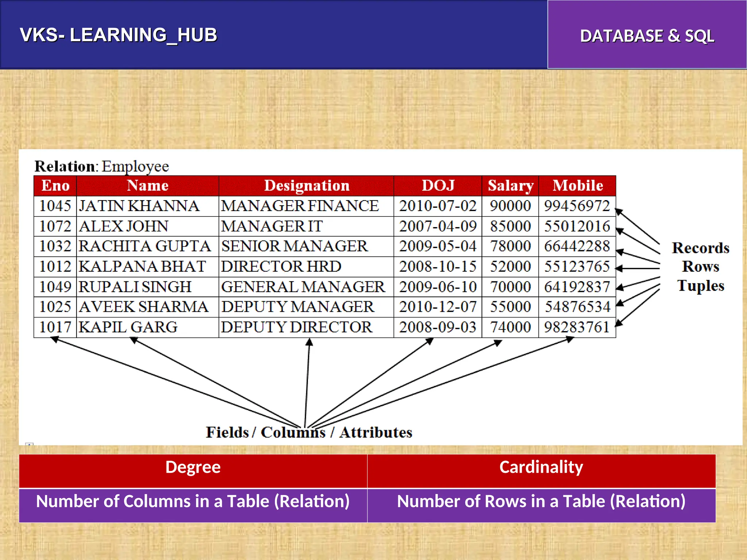Select the JATIN KHANNA name cell

(x=148, y=206)
